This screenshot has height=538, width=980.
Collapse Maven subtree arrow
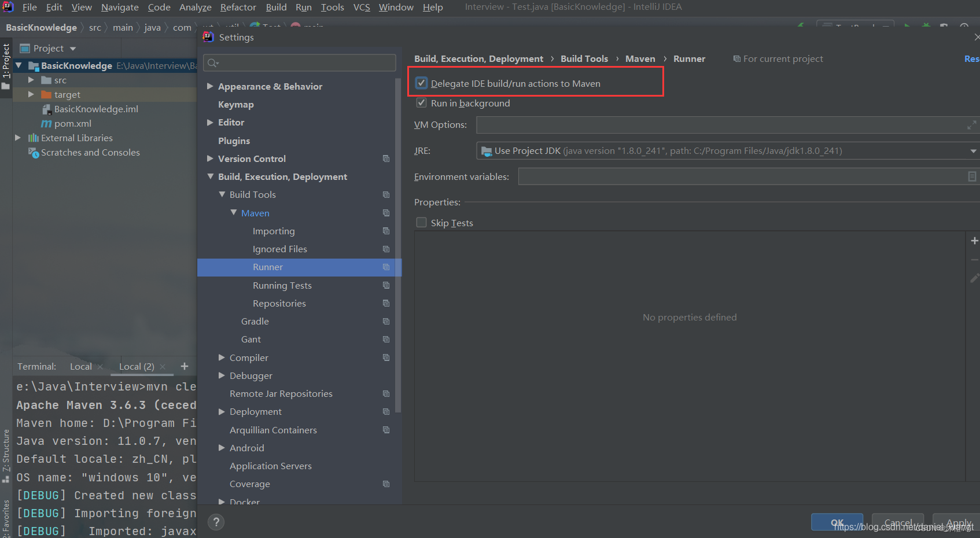click(233, 212)
